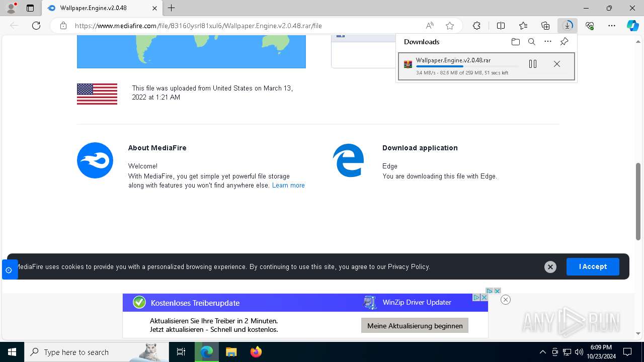Dismiss the cookie notice with X
This screenshot has height=362, width=644.
[x=550, y=267]
